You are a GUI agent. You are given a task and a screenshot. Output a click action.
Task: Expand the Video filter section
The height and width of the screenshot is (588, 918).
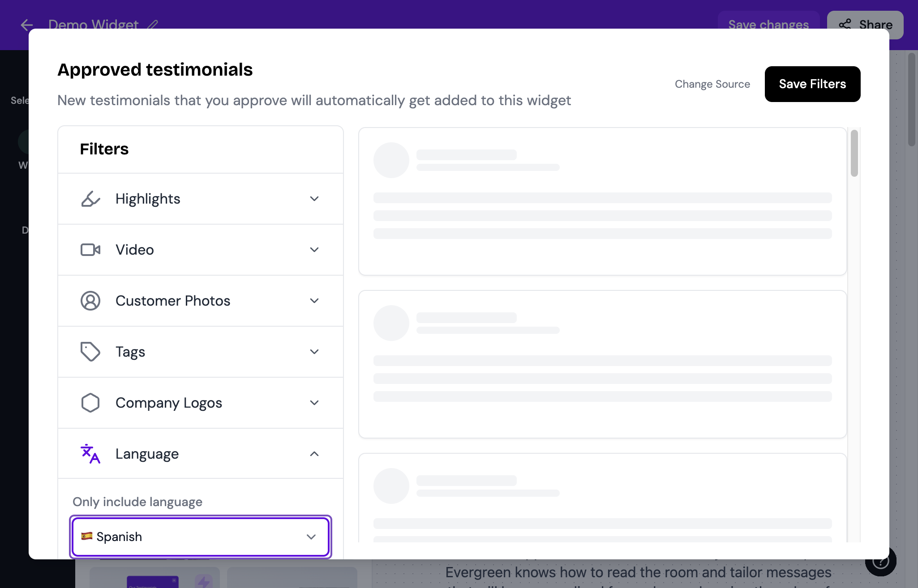coord(201,250)
